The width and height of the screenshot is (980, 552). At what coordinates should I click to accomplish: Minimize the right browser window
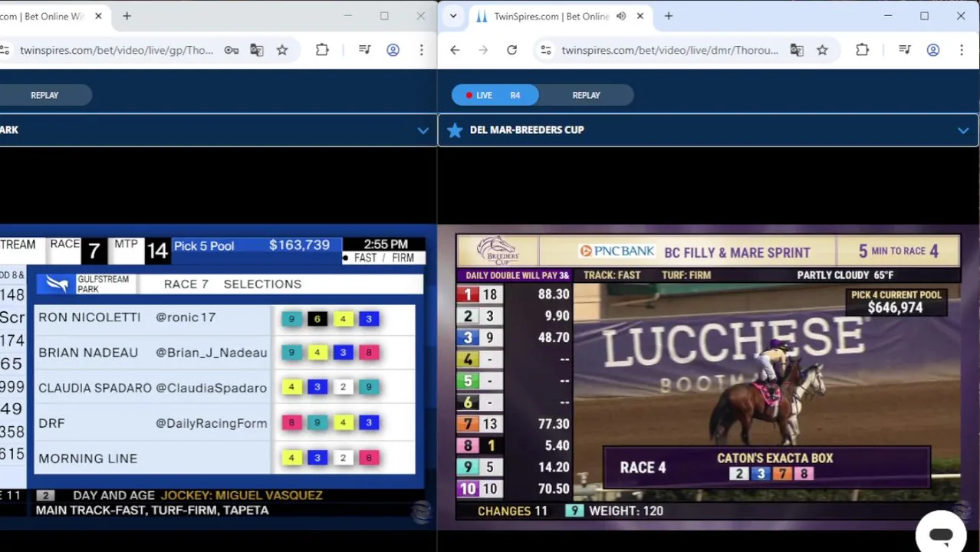(x=888, y=16)
